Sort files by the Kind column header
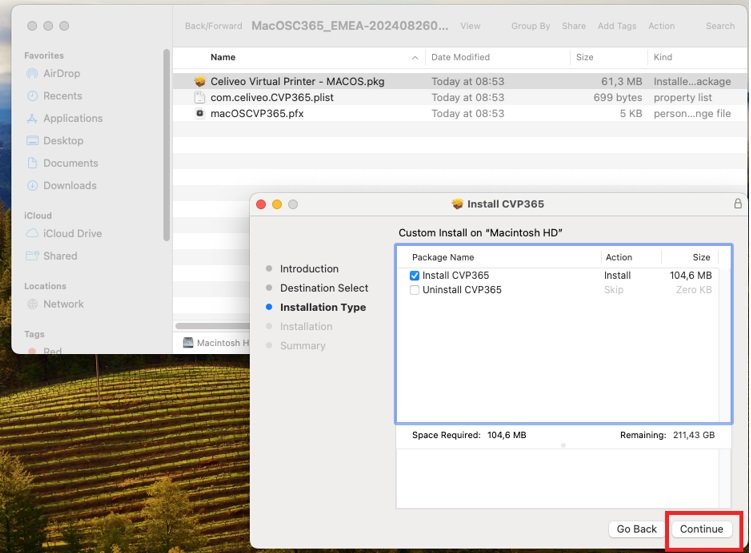 click(x=662, y=57)
